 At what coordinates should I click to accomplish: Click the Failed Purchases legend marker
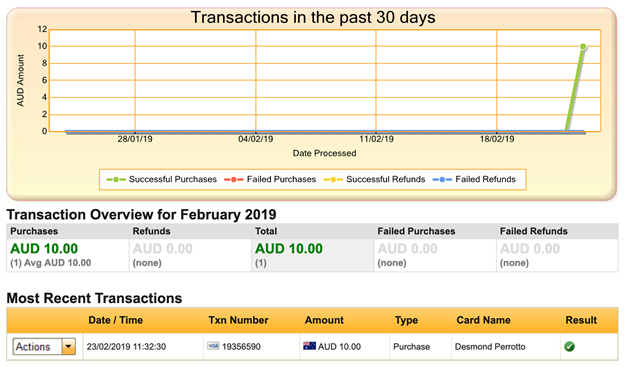234,180
